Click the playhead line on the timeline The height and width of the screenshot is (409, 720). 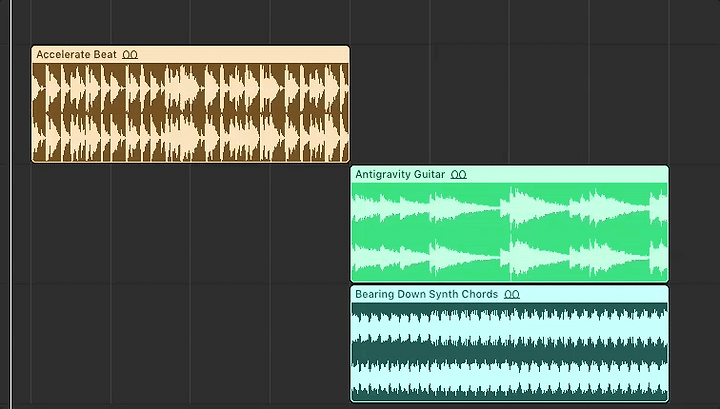click(x=11, y=204)
